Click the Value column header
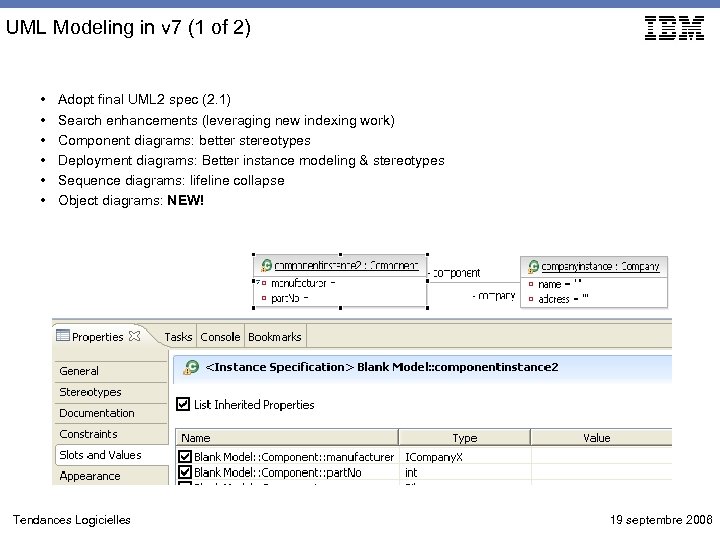This screenshot has width=720, height=540. point(601,438)
